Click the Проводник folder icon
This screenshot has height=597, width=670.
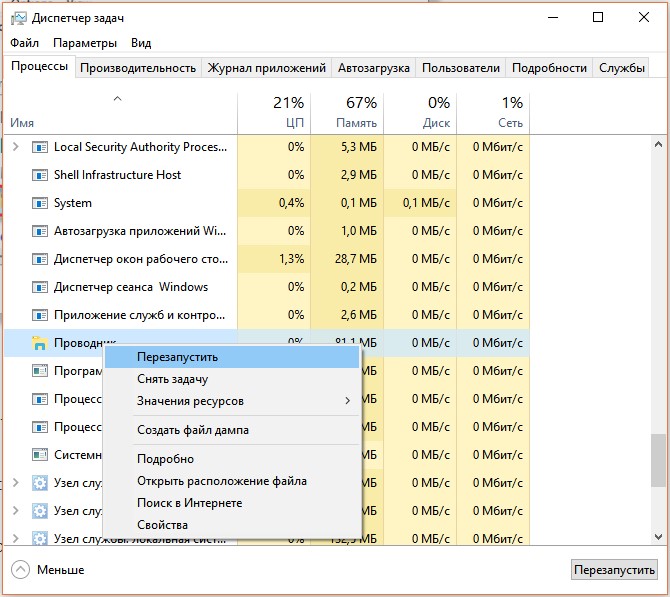tap(40, 343)
